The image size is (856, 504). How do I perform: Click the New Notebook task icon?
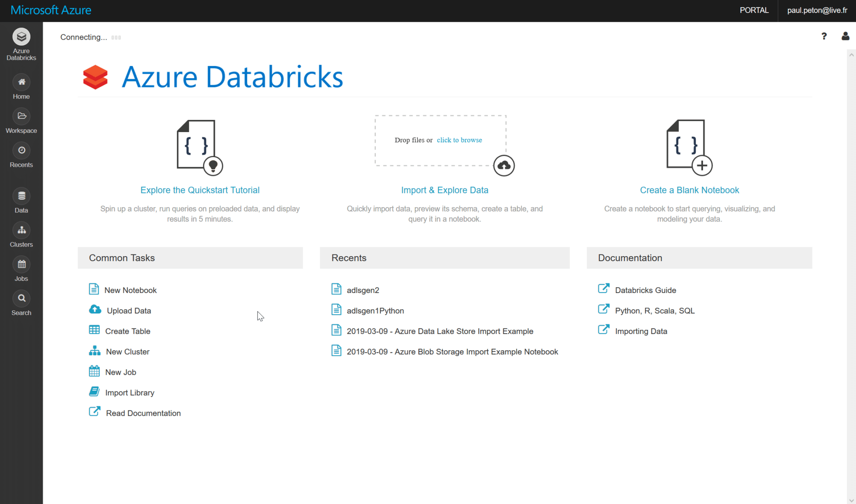(94, 289)
